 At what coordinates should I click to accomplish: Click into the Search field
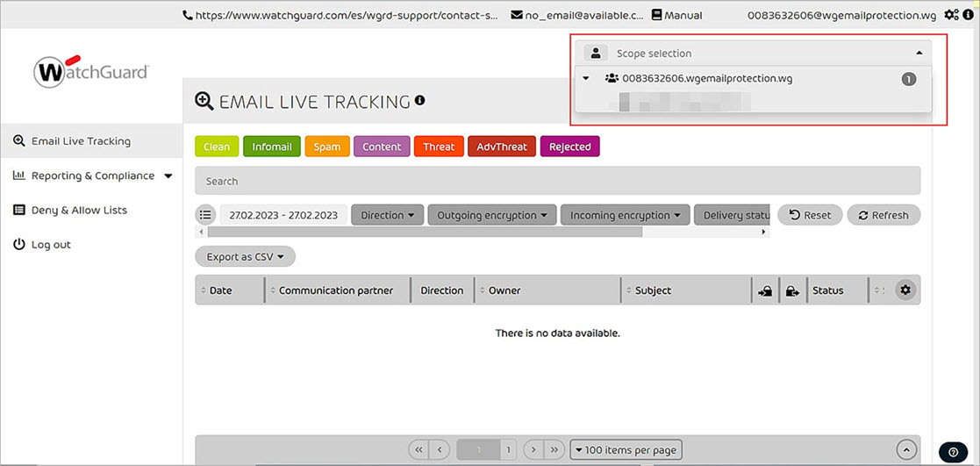click(x=557, y=181)
